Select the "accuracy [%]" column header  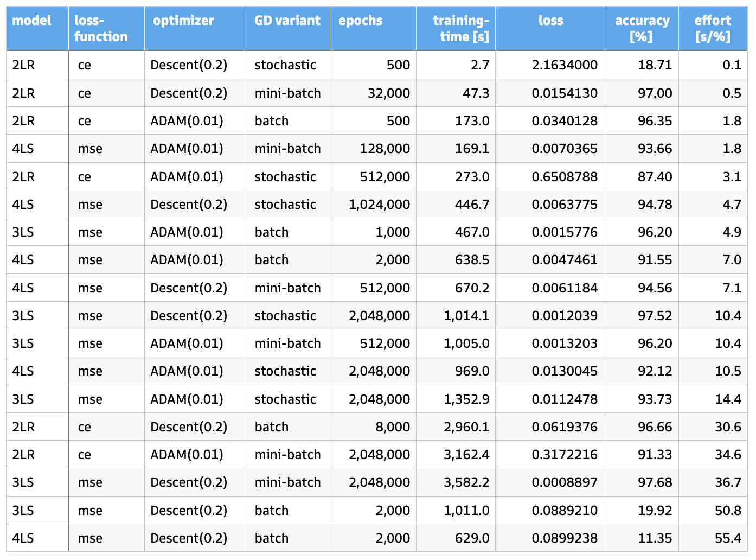(x=642, y=29)
